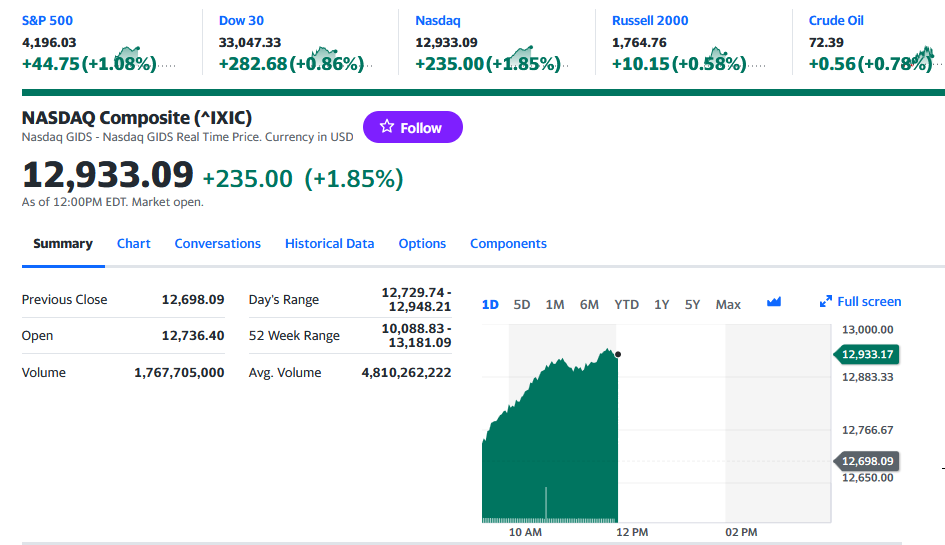Viewport: 945px width, 545px height.
Task: Open the Conversations tab
Action: [218, 244]
